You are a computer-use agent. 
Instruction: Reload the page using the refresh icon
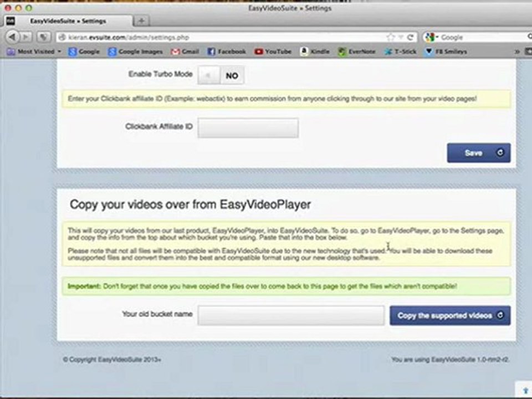411,37
